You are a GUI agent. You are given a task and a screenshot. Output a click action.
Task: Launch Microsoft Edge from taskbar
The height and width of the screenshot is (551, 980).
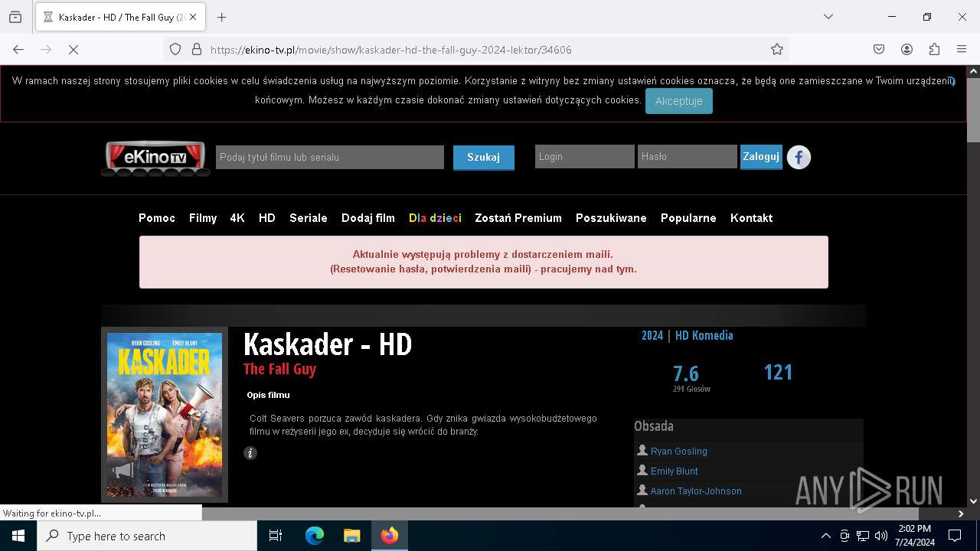(x=315, y=536)
